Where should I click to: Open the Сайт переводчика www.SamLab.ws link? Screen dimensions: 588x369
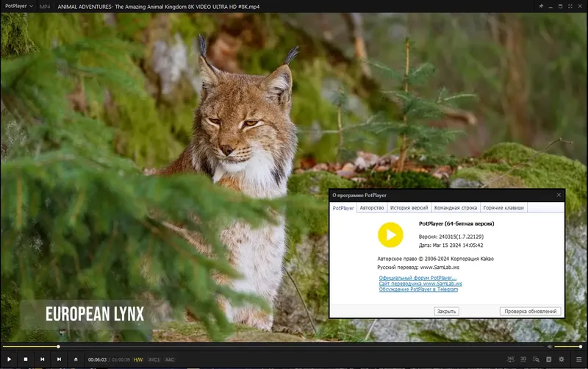tap(420, 284)
